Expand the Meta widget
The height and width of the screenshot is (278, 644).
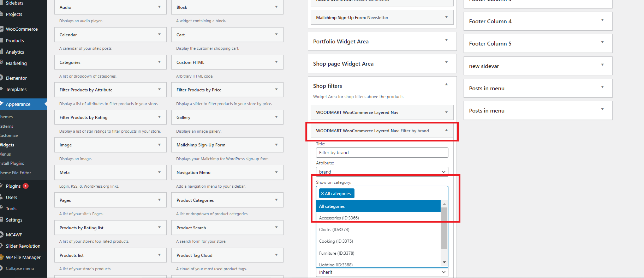159,172
